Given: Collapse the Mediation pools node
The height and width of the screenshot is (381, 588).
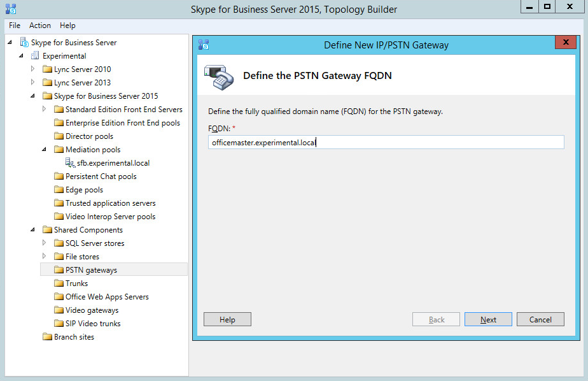Looking at the screenshot, I should pos(44,150).
